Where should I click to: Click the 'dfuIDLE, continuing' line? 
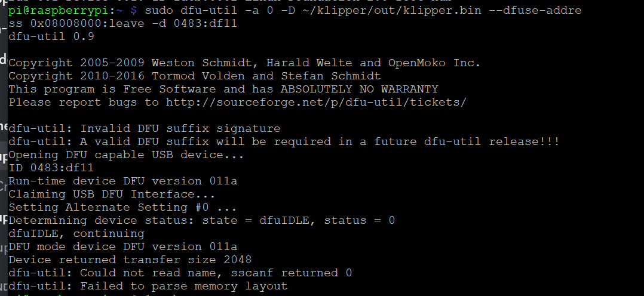click(x=76, y=233)
